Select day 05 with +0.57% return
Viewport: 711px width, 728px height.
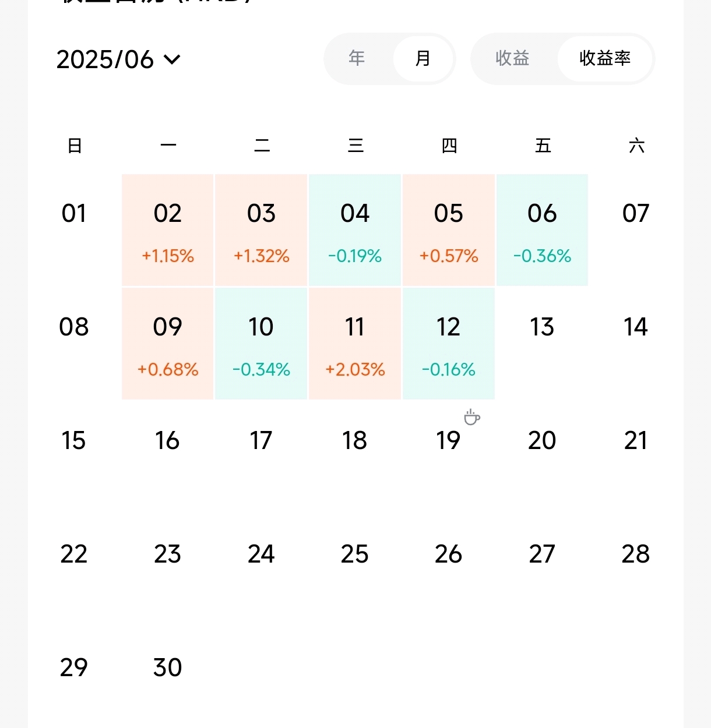coord(449,230)
